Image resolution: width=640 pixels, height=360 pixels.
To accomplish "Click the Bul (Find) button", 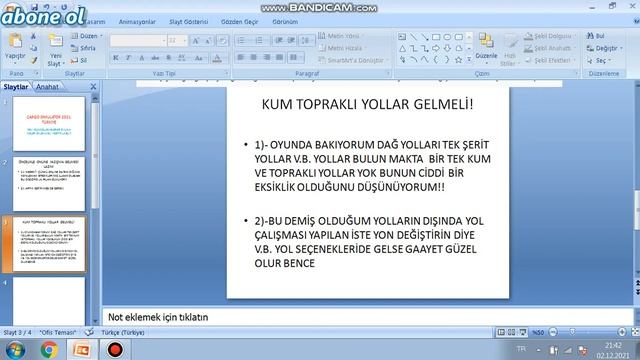I will pos(596,36).
